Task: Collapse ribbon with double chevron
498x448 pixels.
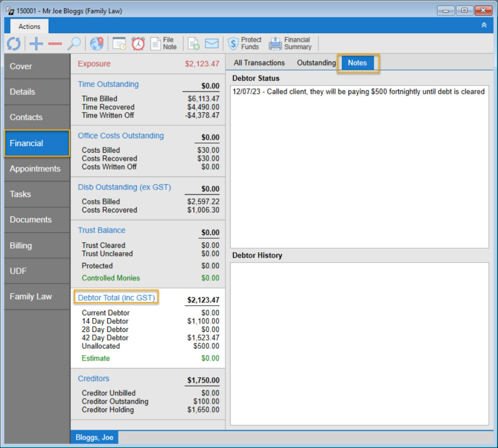Action: pos(484,25)
